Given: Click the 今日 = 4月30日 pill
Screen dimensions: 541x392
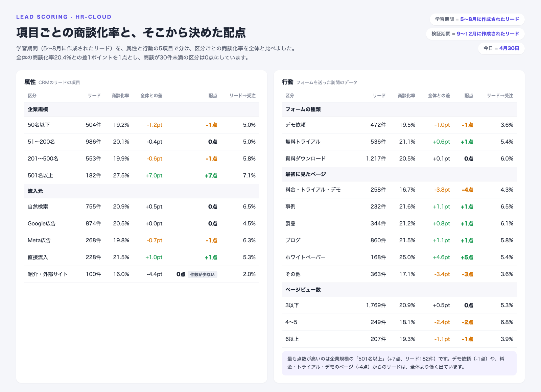Looking at the screenshot, I should [x=501, y=48].
